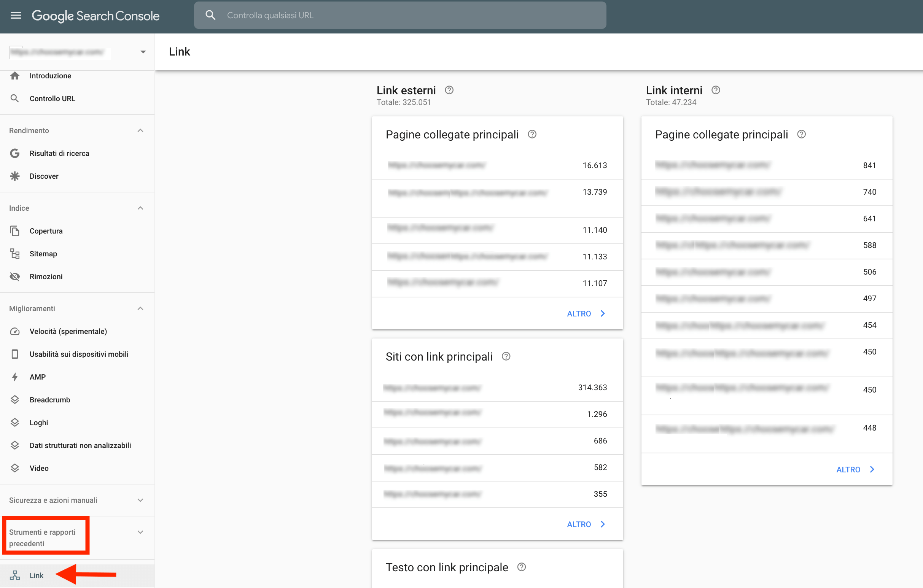Viewport: 923px width, 588px height.
Task: Open linking site row with 582 links
Action: coord(498,468)
